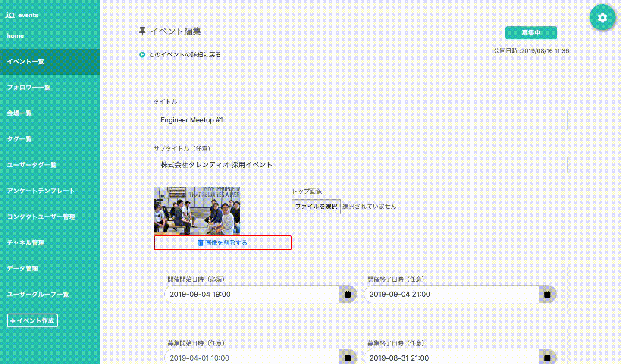Click the タイトル field Engineer Meetup #1

[361, 120]
